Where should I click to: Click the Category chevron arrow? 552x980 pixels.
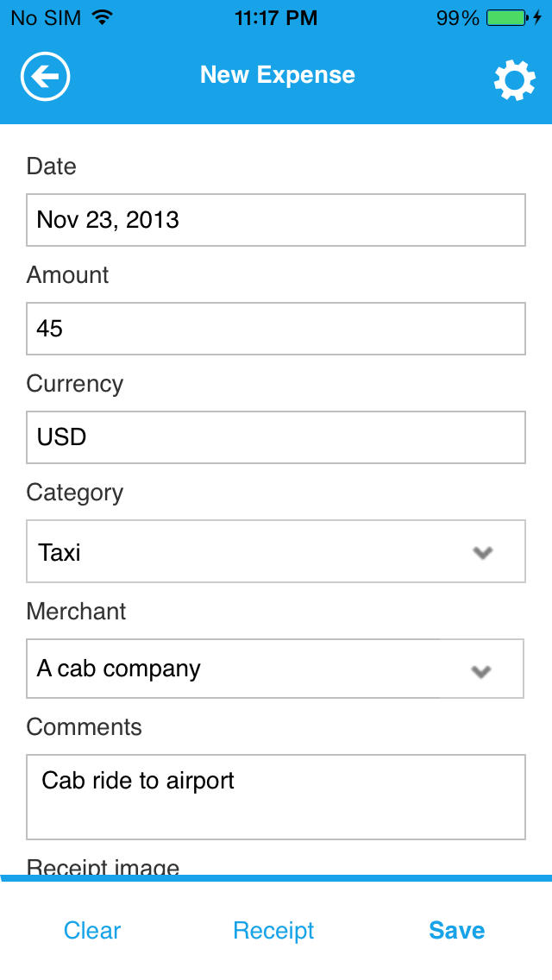pos(482,552)
